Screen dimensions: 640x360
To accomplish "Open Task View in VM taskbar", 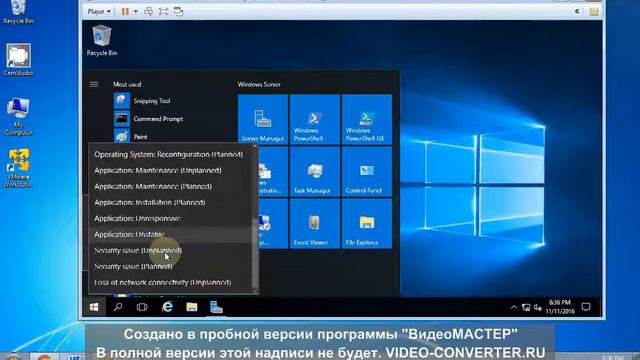I will pos(142,307).
